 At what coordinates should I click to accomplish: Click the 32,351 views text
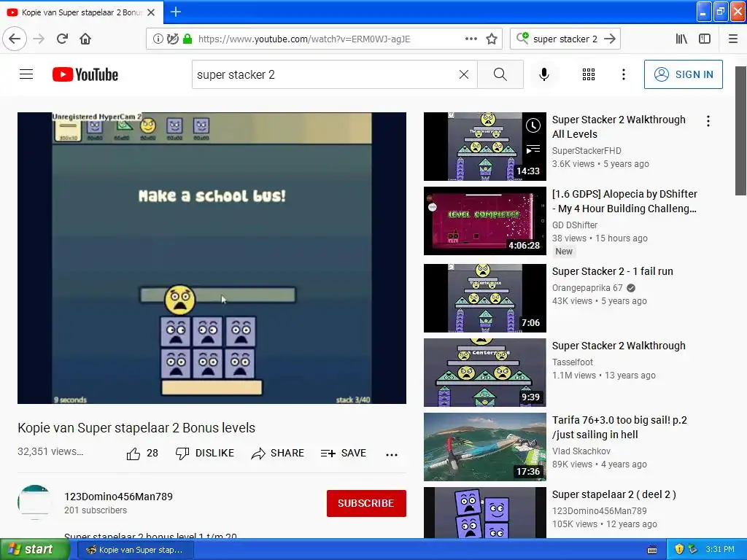coord(50,451)
